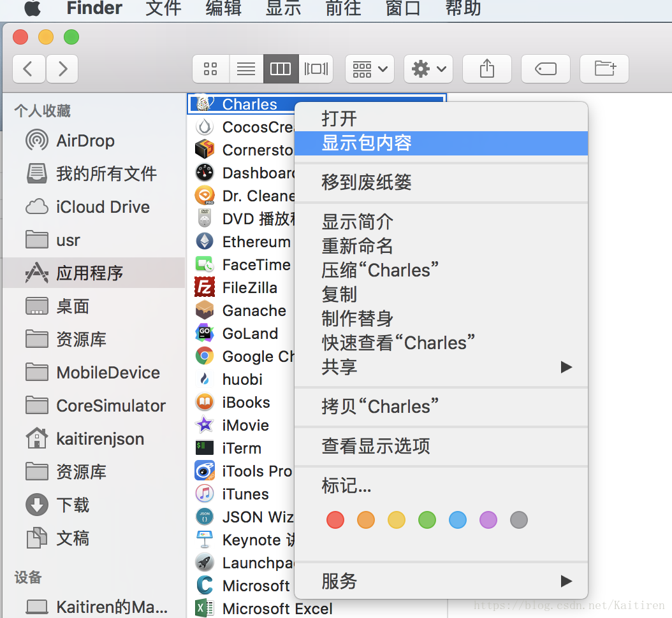Select the iMovie app icon
This screenshot has height=618, width=672.
coord(205,425)
